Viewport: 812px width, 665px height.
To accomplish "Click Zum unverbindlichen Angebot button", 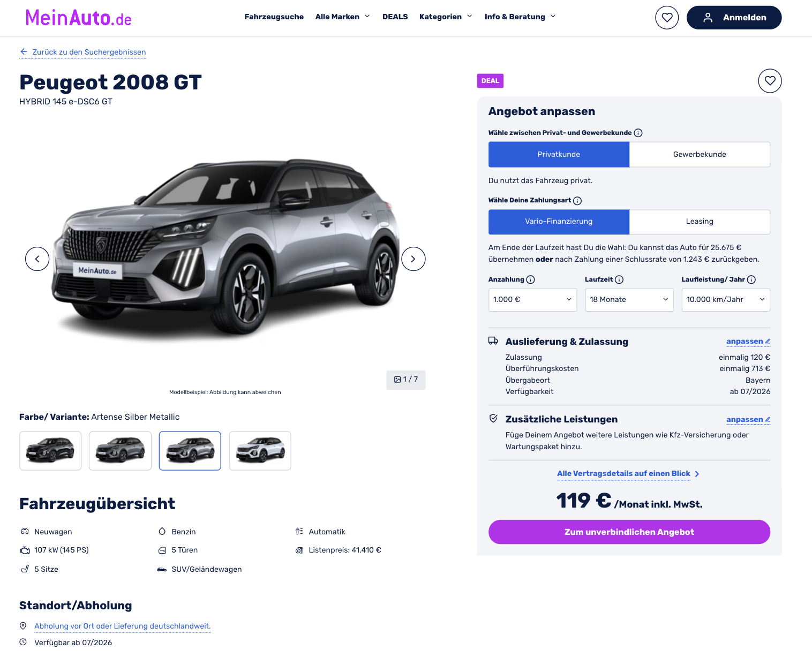I will [x=629, y=532].
